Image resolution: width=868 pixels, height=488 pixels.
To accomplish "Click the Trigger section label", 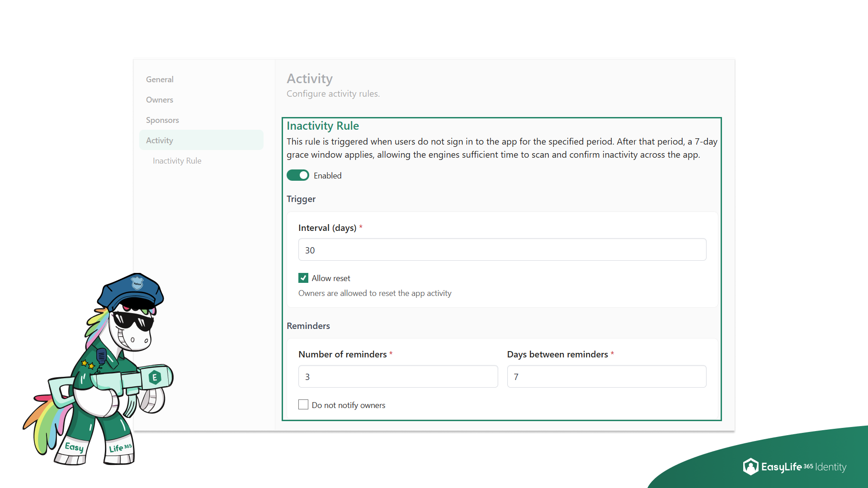I will click(301, 199).
